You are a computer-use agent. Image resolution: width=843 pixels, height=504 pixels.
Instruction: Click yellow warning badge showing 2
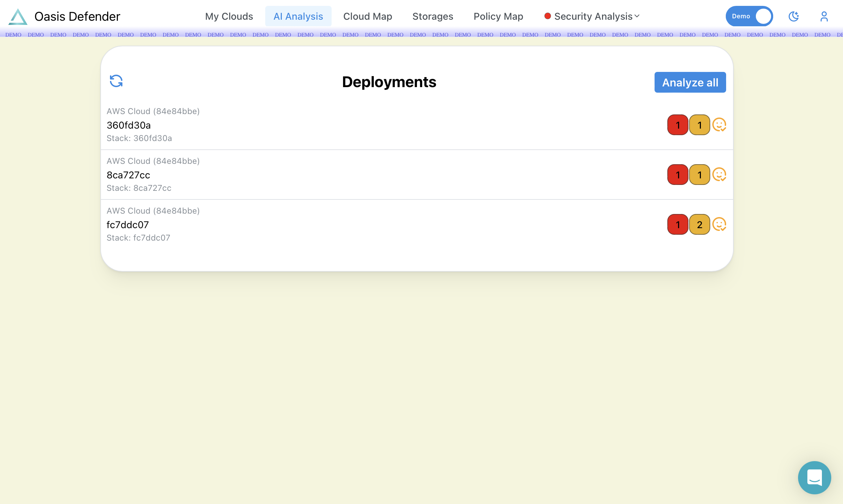pyautogui.click(x=700, y=224)
